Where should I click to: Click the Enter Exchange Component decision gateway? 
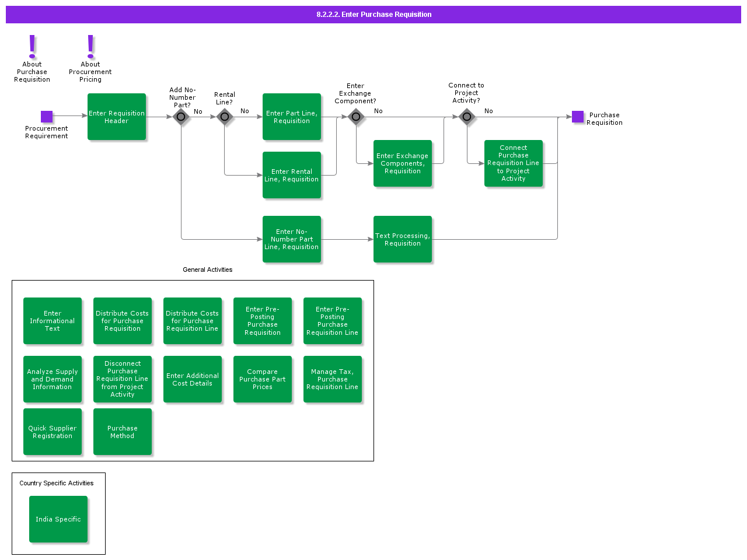[356, 117]
